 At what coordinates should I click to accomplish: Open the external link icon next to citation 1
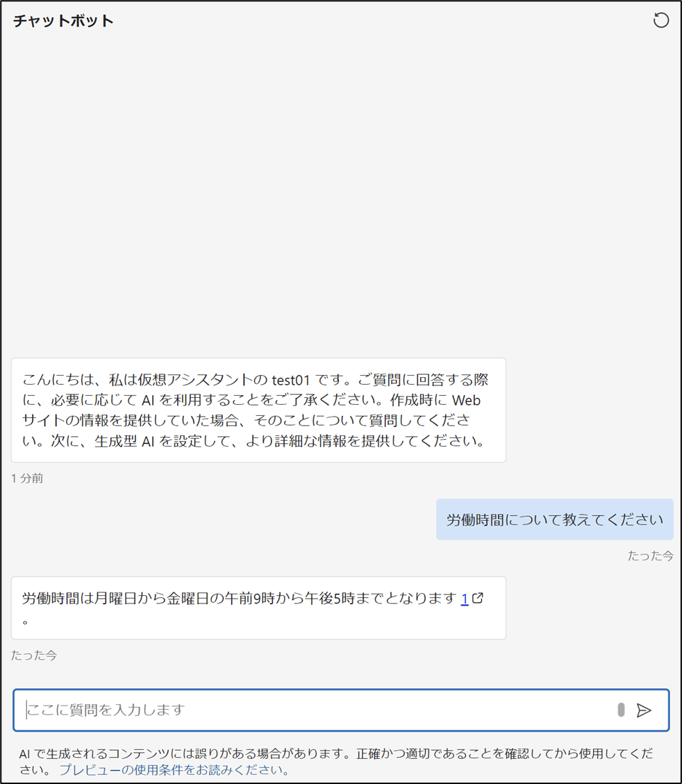[478, 598]
